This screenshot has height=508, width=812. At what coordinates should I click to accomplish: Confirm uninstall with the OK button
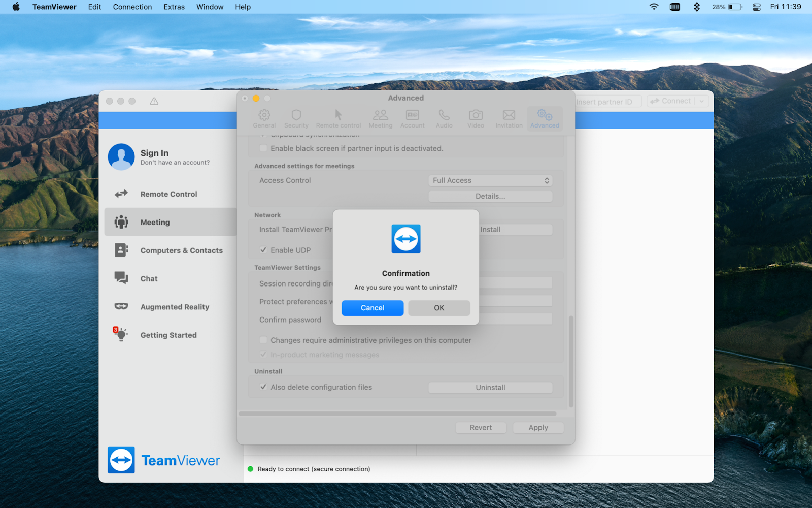tap(439, 308)
